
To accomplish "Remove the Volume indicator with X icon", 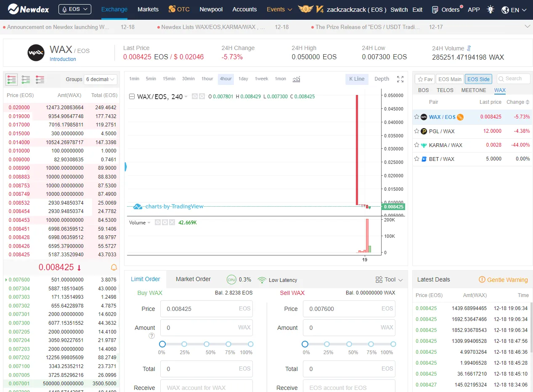I will pyautogui.click(x=172, y=222).
